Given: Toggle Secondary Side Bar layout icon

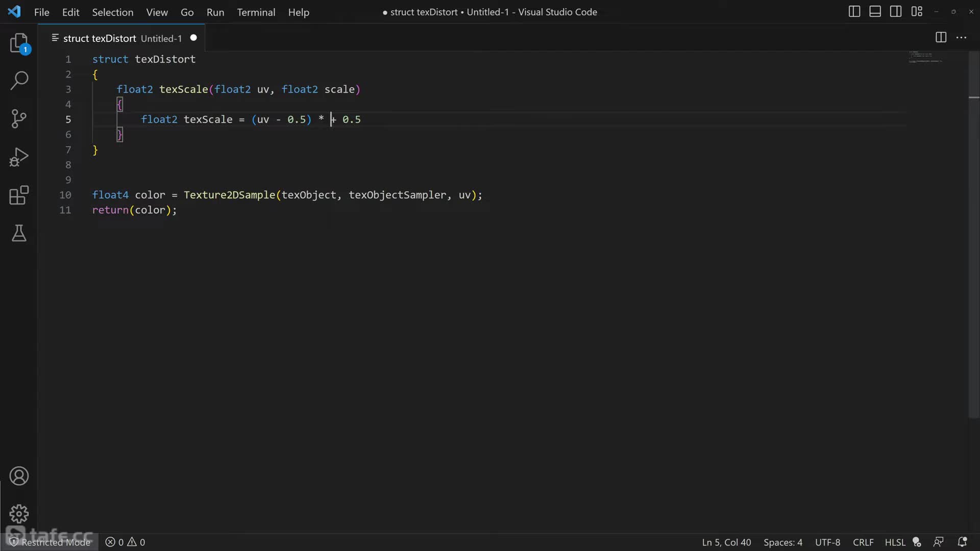Looking at the screenshot, I should pyautogui.click(x=896, y=12).
